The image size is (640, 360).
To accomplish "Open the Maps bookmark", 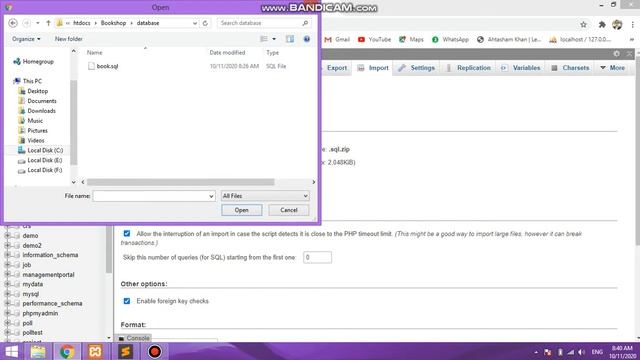I will [411, 40].
